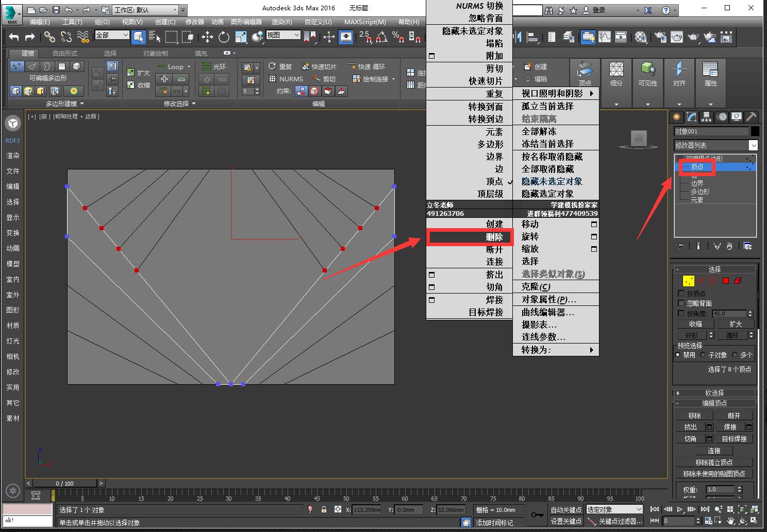Click Bind to Space Warp icon
The height and width of the screenshot is (532, 767).
point(82,37)
